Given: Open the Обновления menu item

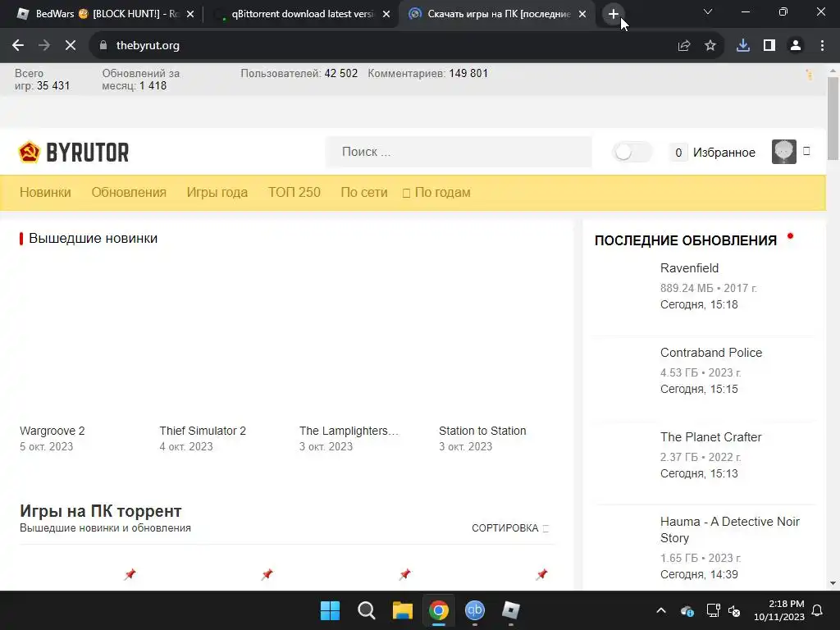Looking at the screenshot, I should [129, 192].
